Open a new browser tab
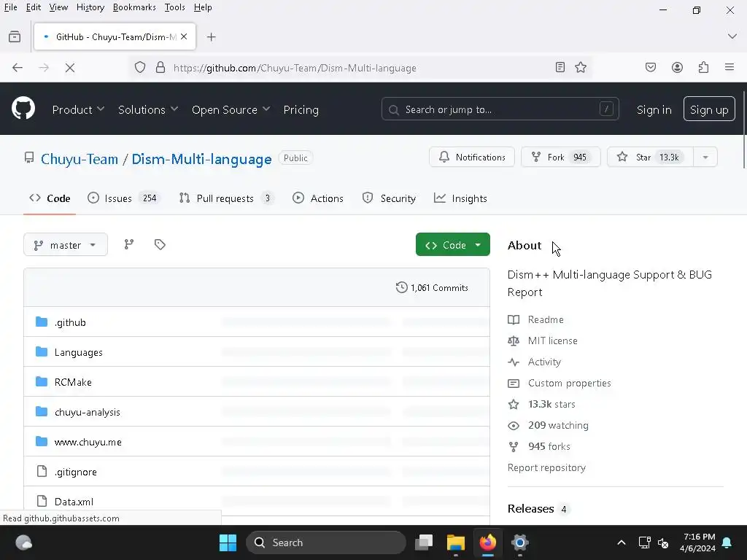Image resolution: width=747 pixels, height=560 pixels. [212, 37]
